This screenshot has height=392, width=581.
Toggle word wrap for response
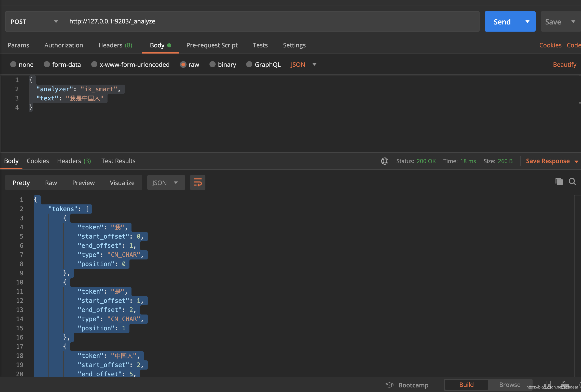coord(197,182)
